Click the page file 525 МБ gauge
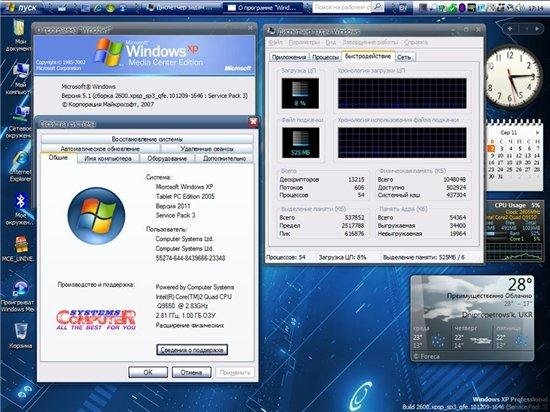 (300, 143)
